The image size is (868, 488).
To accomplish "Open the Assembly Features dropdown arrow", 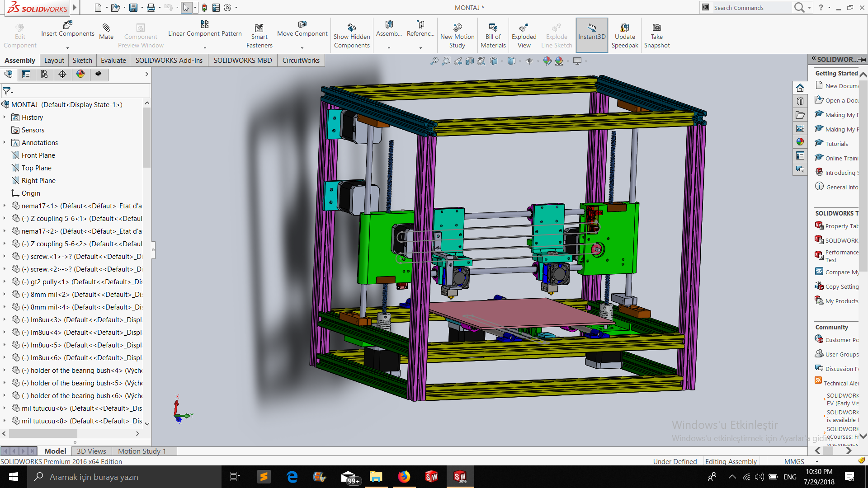I will (x=389, y=47).
